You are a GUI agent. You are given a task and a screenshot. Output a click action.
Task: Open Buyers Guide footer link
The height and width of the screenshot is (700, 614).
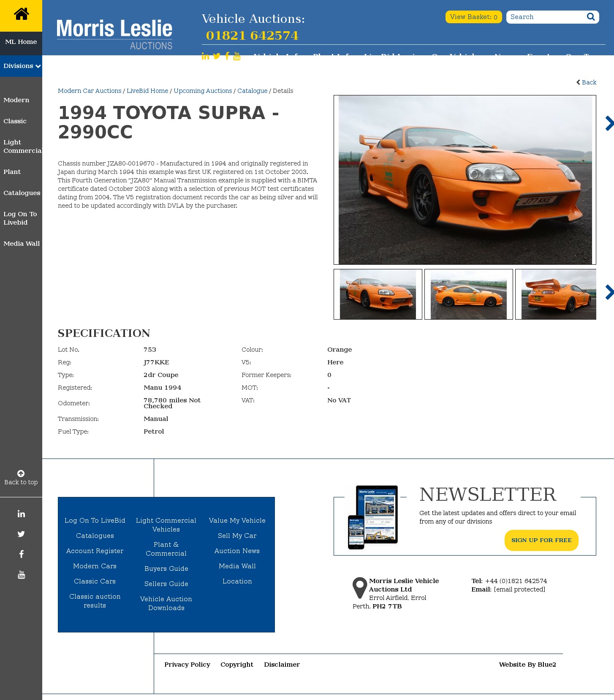[x=166, y=569]
